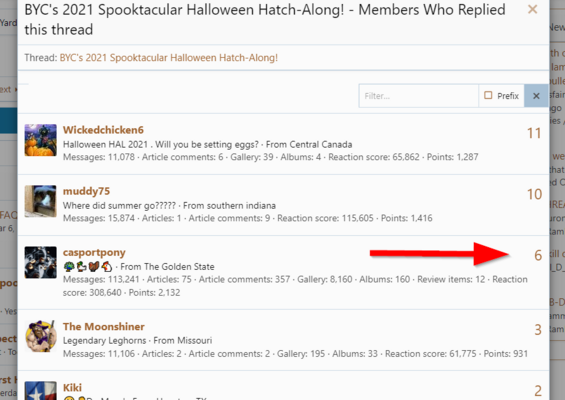The image size is (565, 400).
Task: Click The Moonshiner avatar image
Action: click(x=40, y=336)
